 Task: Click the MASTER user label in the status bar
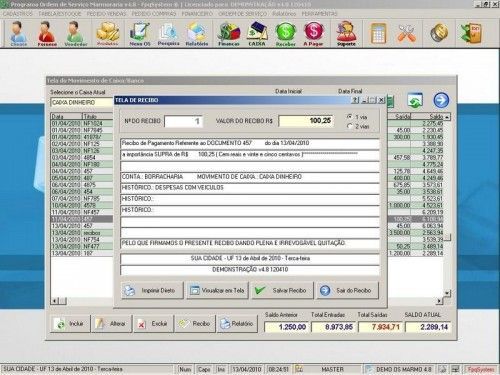click(332, 369)
